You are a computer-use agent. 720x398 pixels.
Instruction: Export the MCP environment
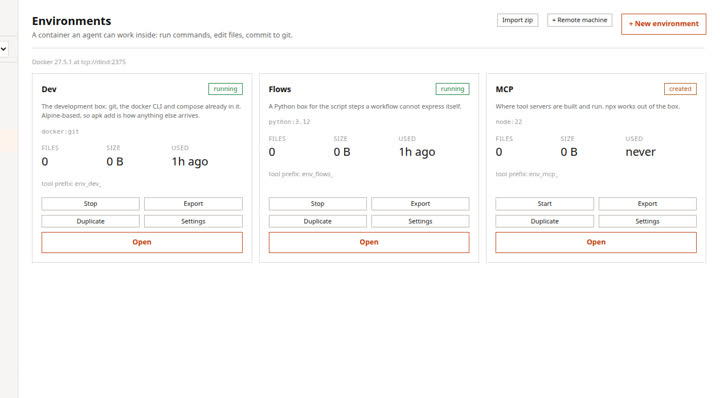click(647, 203)
